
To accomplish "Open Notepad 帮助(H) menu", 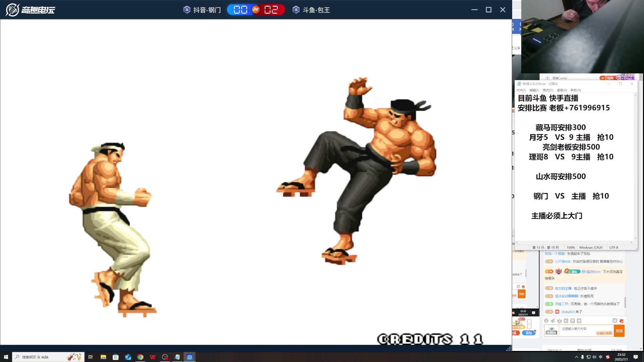I will (x=576, y=90).
